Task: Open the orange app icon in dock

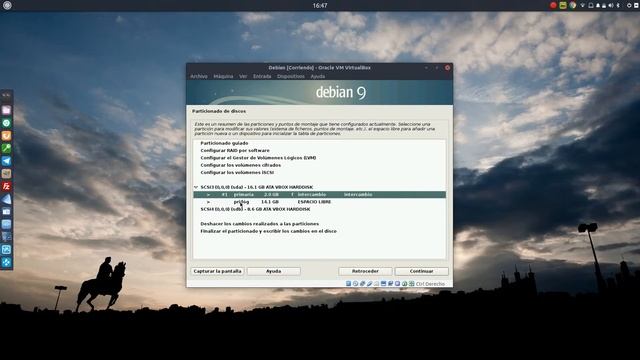Action: (7, 136)
